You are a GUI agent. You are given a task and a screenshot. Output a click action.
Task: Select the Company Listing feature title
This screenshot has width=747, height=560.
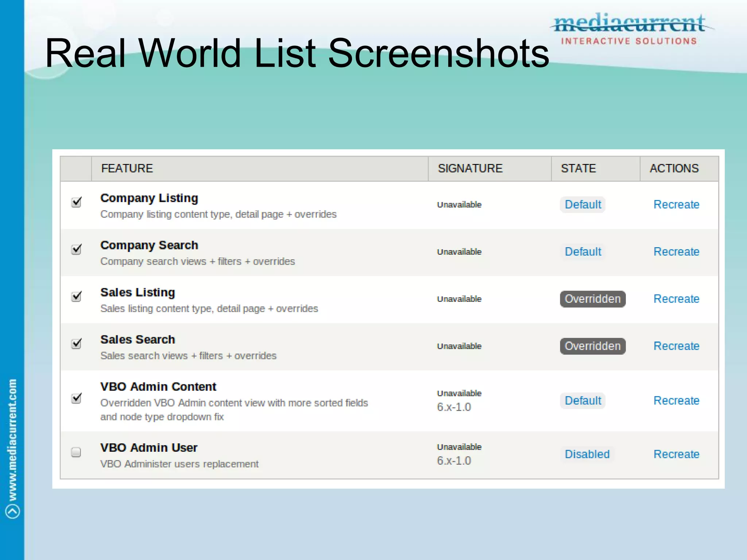click(149, 198)
